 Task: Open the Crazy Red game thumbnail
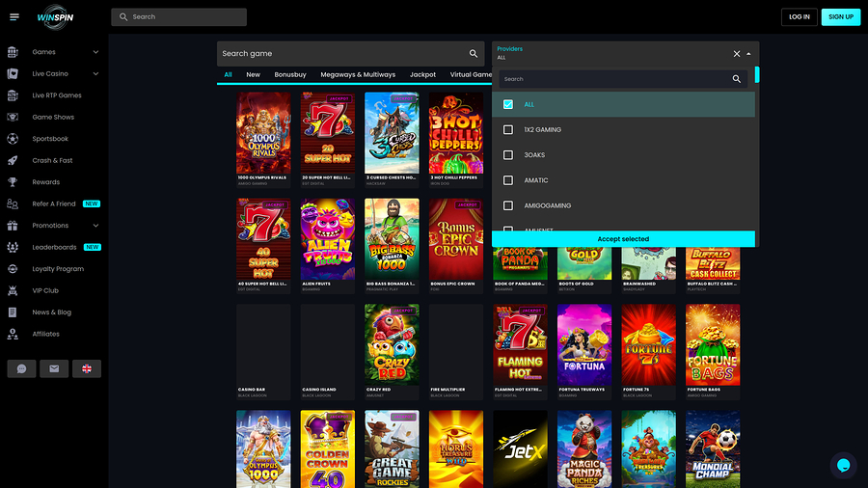(392, 344)
